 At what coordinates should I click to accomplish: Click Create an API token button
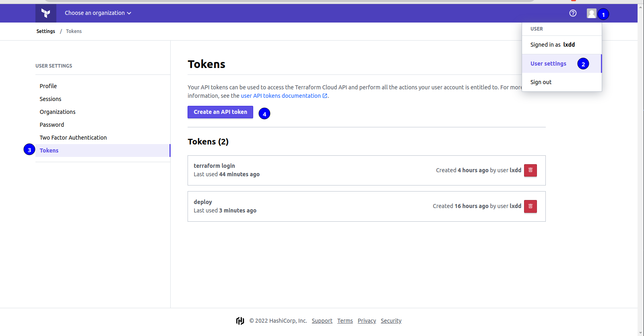(220, 112)
